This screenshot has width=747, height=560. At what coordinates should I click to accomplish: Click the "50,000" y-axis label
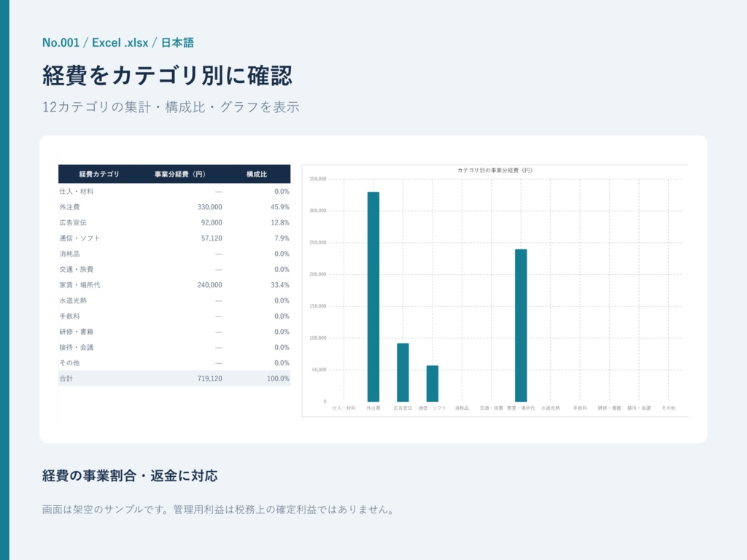click(x=320, y=370)
